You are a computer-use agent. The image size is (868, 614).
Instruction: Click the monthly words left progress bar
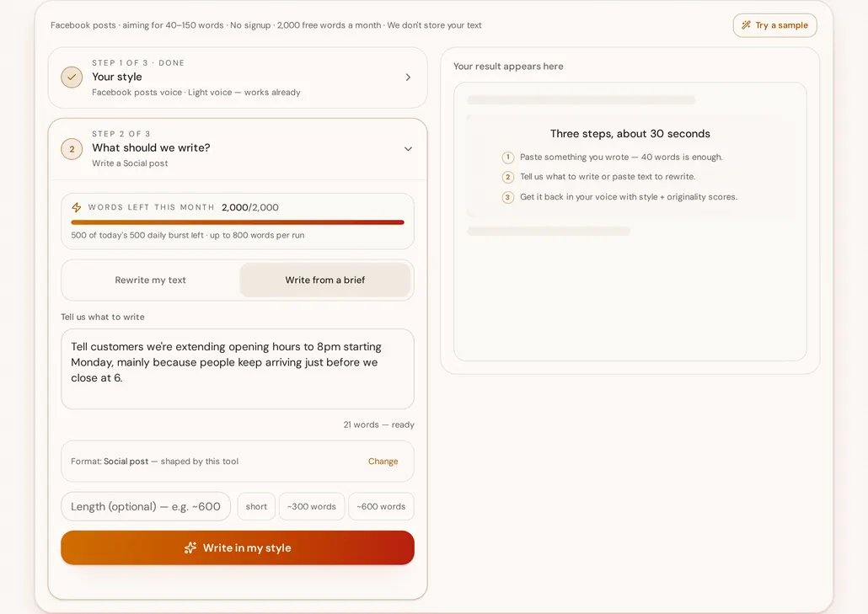click(238, 222)
